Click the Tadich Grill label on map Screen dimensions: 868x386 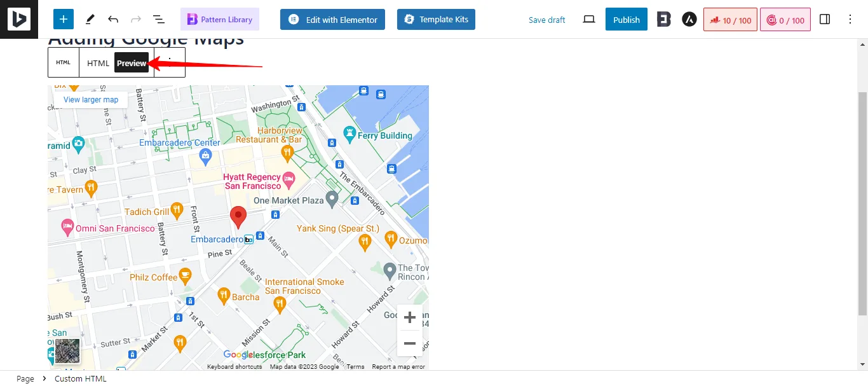pos(147,212)
